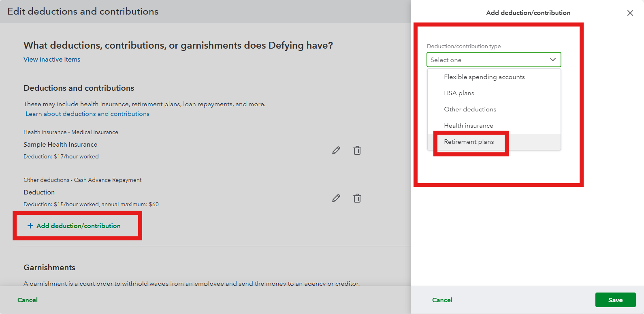Choose Flexible spending accounts option
The height and width of the screenshot is (314, 644).
(x=484, y=77)
